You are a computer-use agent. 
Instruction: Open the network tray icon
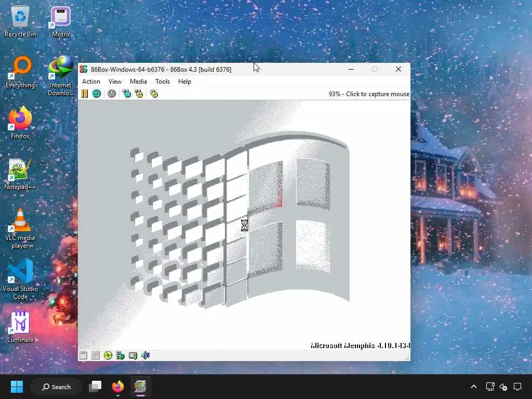tap(490, 387)
